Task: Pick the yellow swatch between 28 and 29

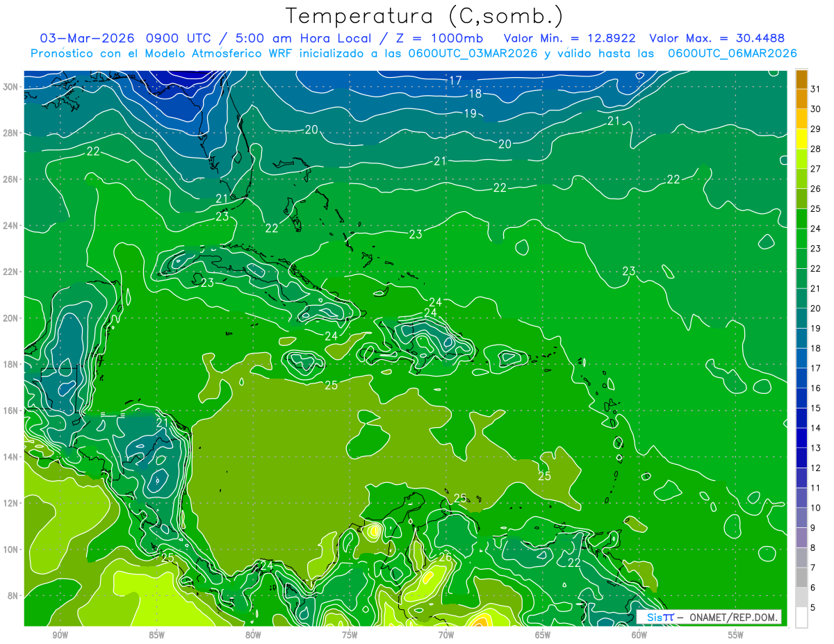Action: pyautogui.click(x=801, y=138)
